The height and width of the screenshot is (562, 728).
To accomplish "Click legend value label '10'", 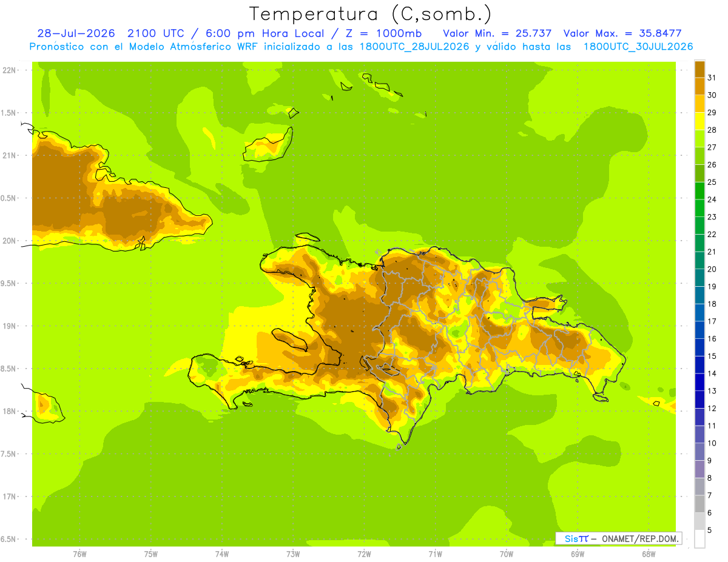I will (712, 443).
